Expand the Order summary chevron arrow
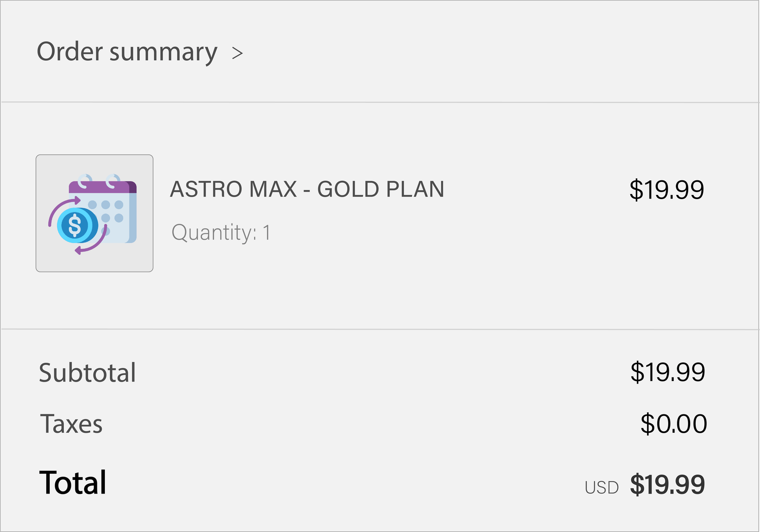 coord(237,53)
